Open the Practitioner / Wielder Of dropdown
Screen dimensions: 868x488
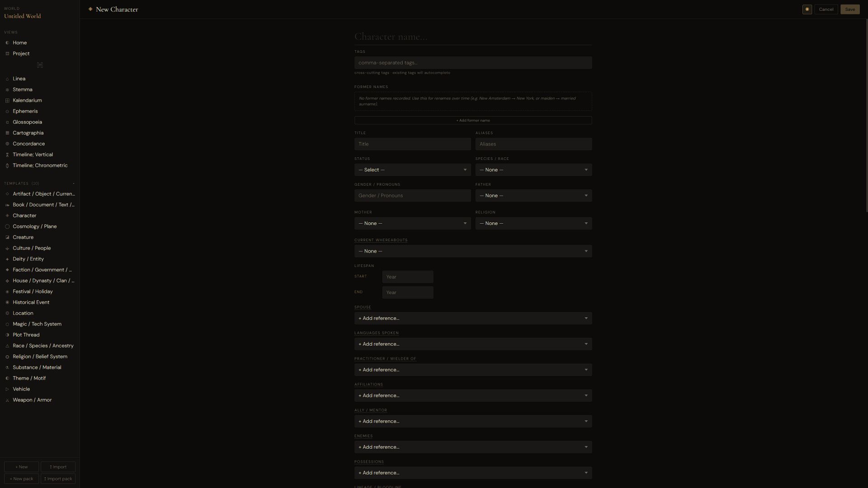(x=473, y=370)
